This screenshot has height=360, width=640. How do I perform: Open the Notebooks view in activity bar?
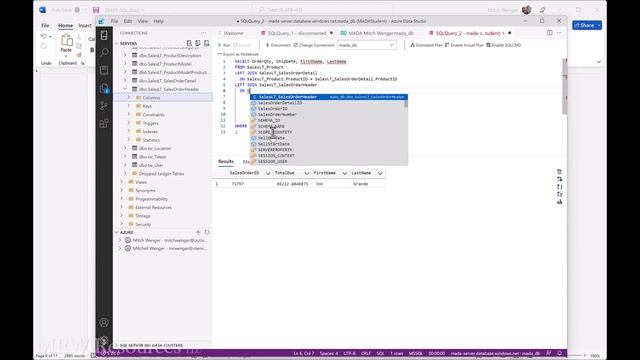104,70
